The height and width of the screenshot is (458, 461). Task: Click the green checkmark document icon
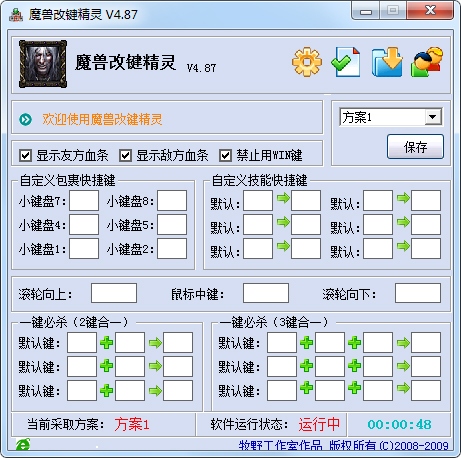click(346, 62)
